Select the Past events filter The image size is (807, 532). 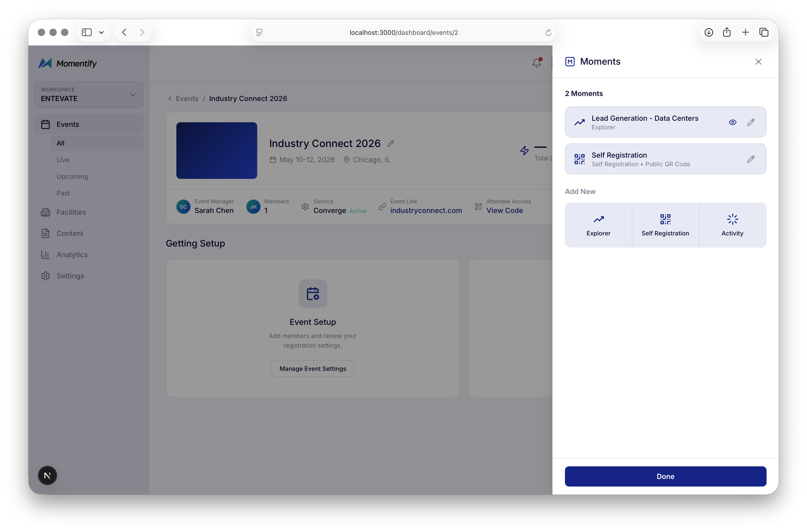tap(63, 193)
